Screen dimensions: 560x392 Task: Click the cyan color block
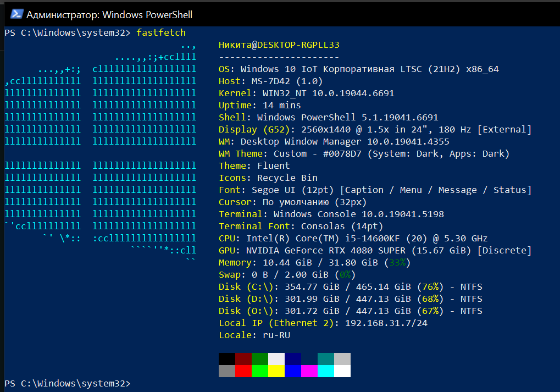coord(326,371)
